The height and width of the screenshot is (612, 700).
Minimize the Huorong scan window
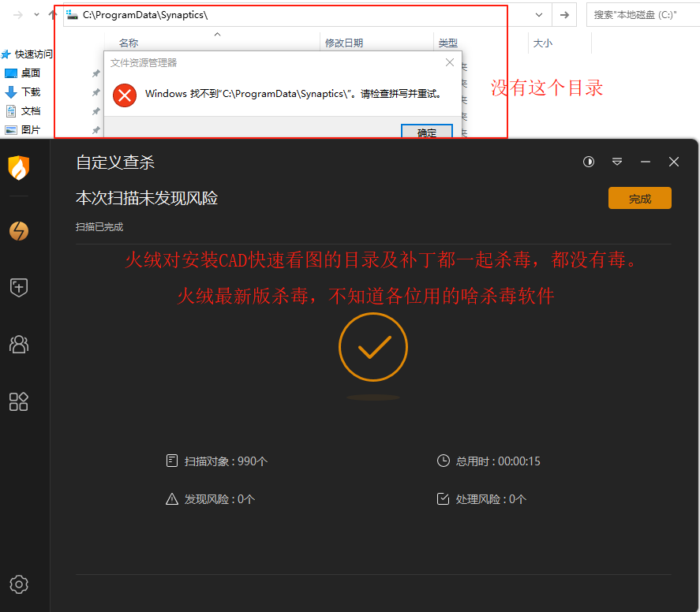[x=645, y=162]
